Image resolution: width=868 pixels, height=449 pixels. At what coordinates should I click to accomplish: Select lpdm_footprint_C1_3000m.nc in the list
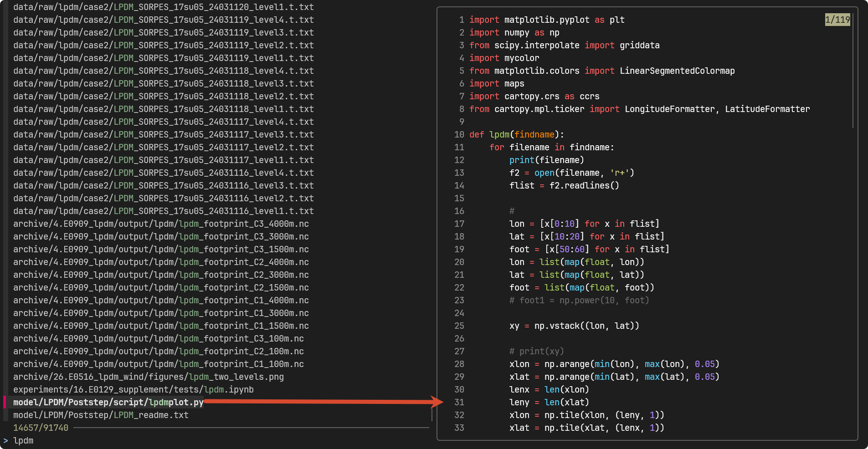[161, 313]
